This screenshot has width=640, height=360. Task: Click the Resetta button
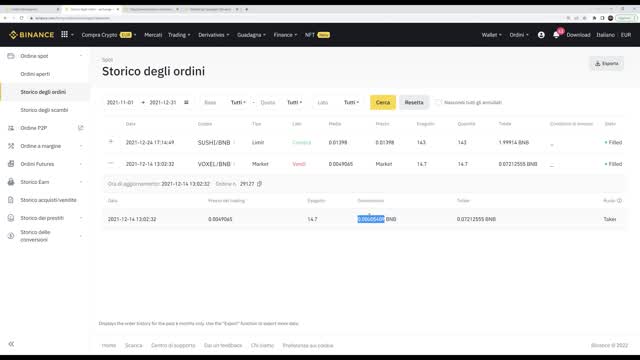tap(414, 102)
